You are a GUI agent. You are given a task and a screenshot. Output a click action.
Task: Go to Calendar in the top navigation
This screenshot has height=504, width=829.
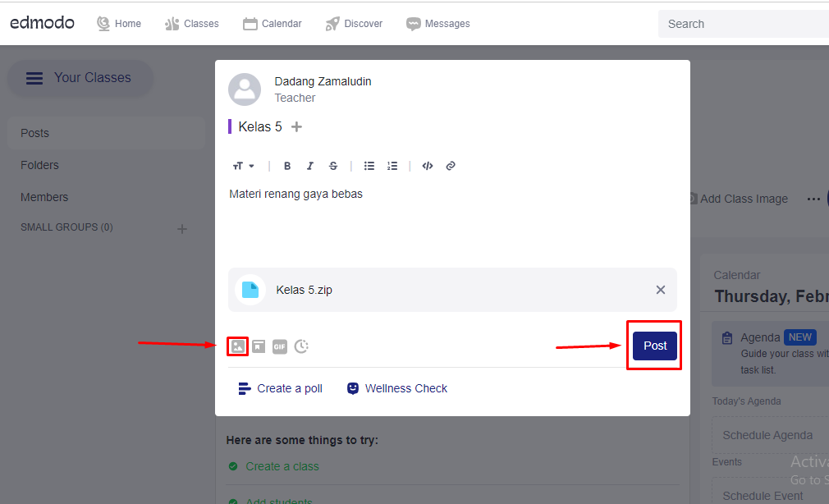tap(273, 24)
